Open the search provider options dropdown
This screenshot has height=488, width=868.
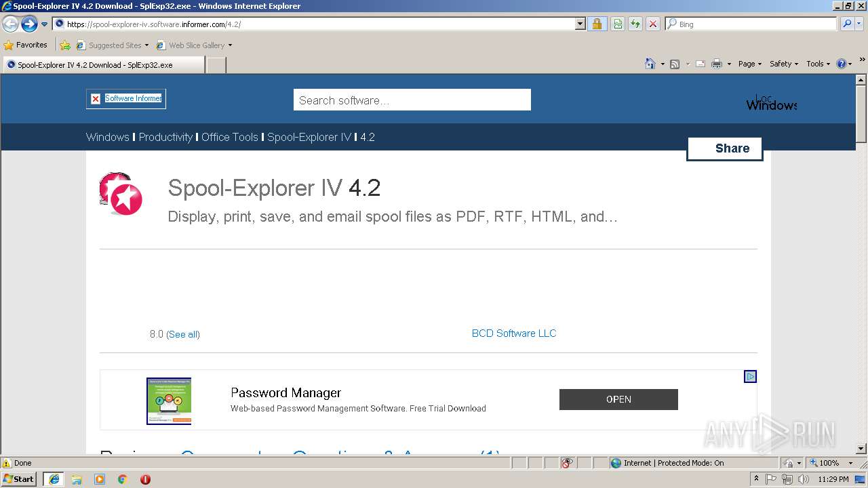[860, 24]
